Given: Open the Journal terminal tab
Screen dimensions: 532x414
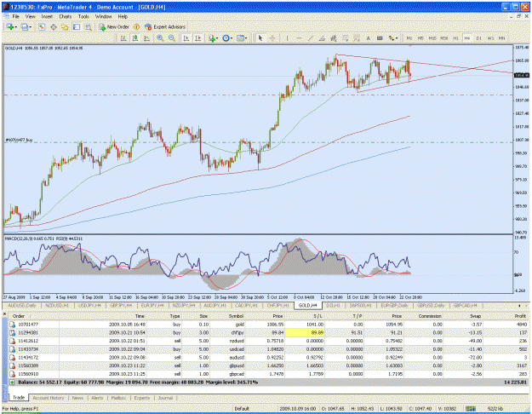Looking at the screenshot, I should click(165, 398).
